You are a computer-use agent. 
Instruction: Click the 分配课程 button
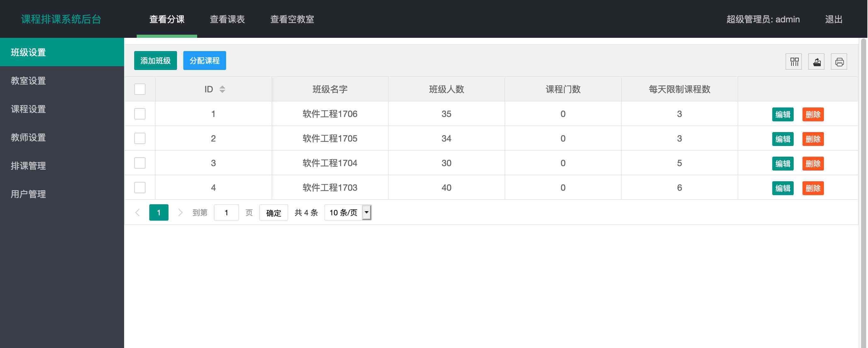(204, 61)
